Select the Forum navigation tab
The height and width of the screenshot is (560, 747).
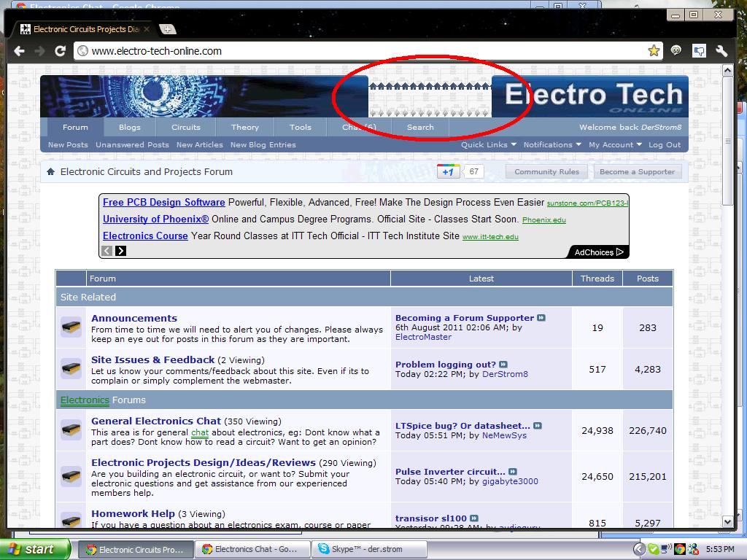point(75,127)
